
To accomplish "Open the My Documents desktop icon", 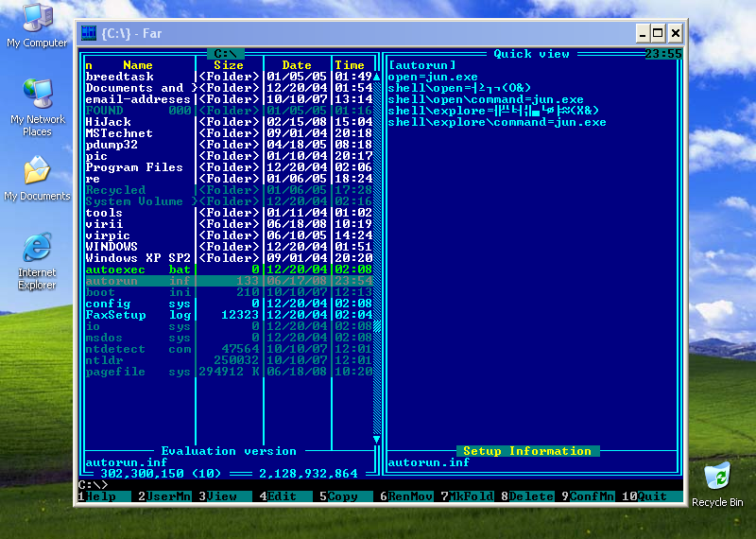I will point(37,179).
